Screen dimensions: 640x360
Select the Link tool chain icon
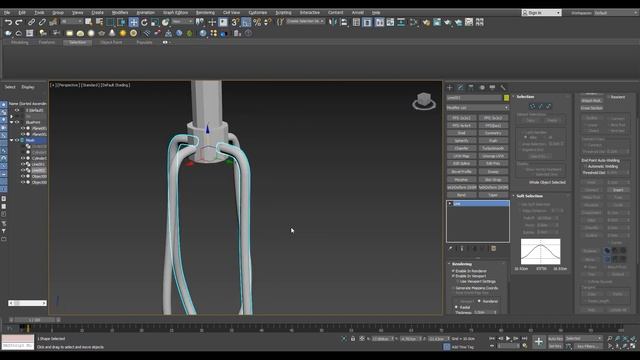[x=31, y=22]
